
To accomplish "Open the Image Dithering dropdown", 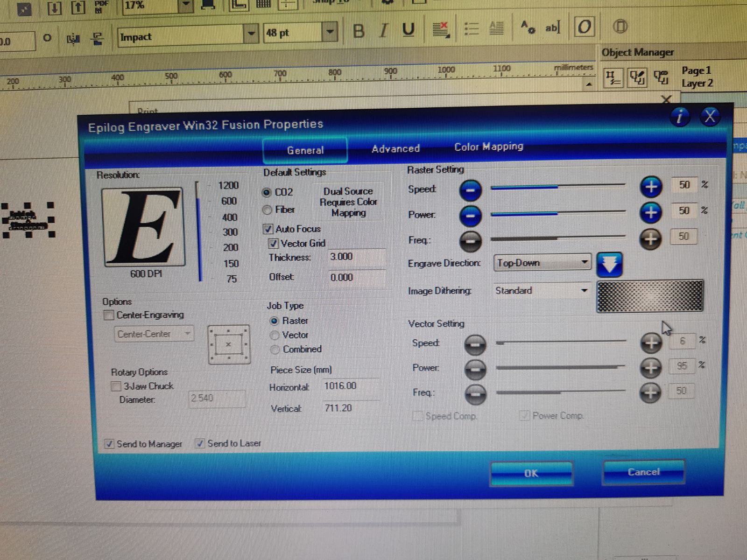I will pyautogui.click(x=542, y=290).
